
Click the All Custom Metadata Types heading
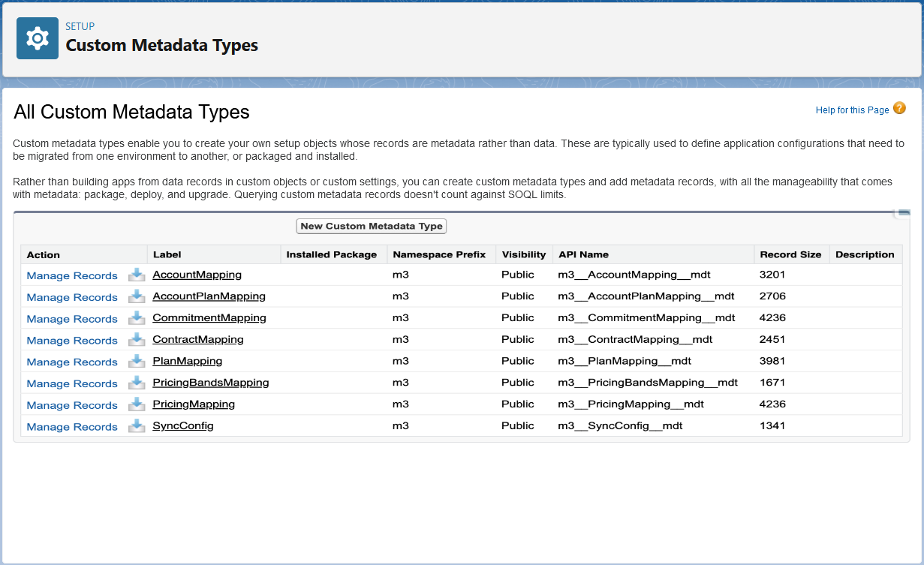tap(132, 113)
